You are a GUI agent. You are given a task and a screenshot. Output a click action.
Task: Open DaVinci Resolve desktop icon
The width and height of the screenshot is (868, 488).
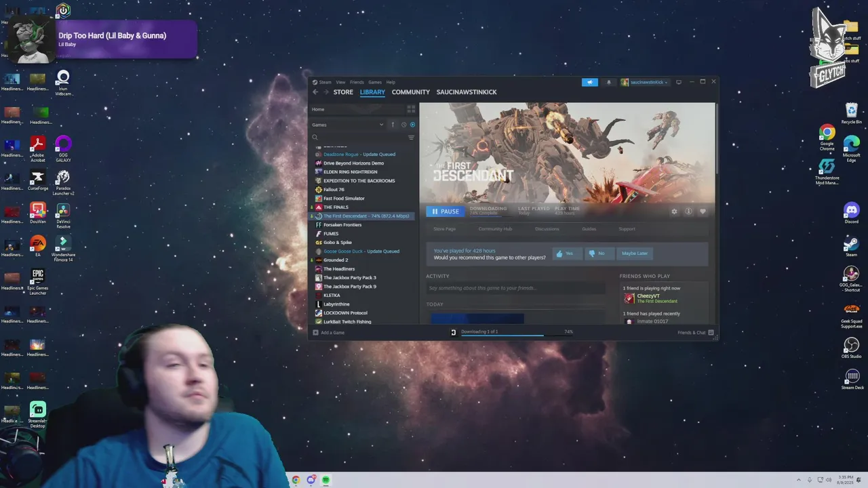(x=63, y=215)
